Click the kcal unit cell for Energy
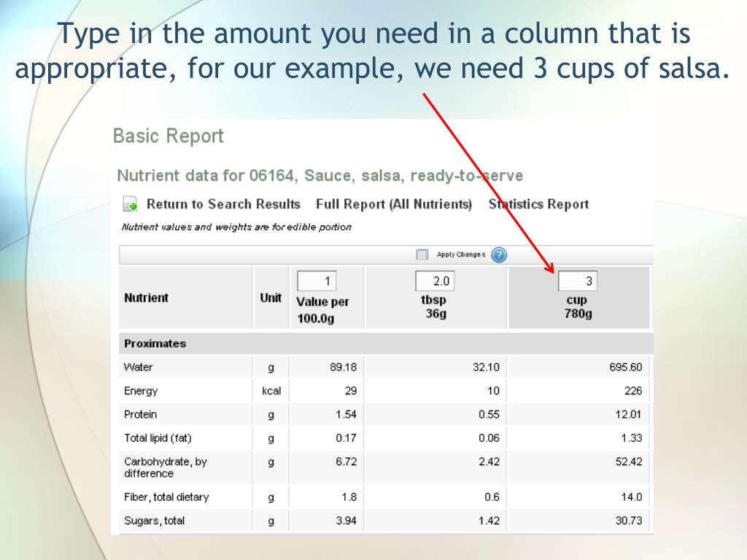 click(x=271, y=391)
